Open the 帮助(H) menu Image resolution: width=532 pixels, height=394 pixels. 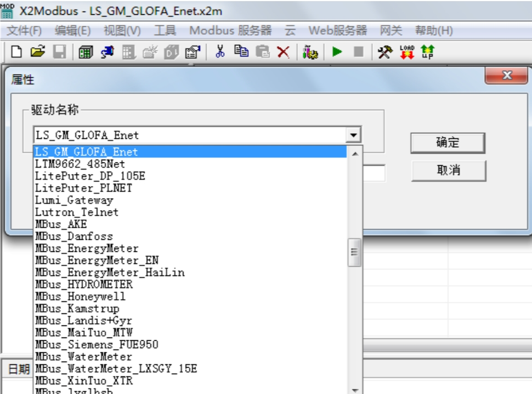point(434,31)
